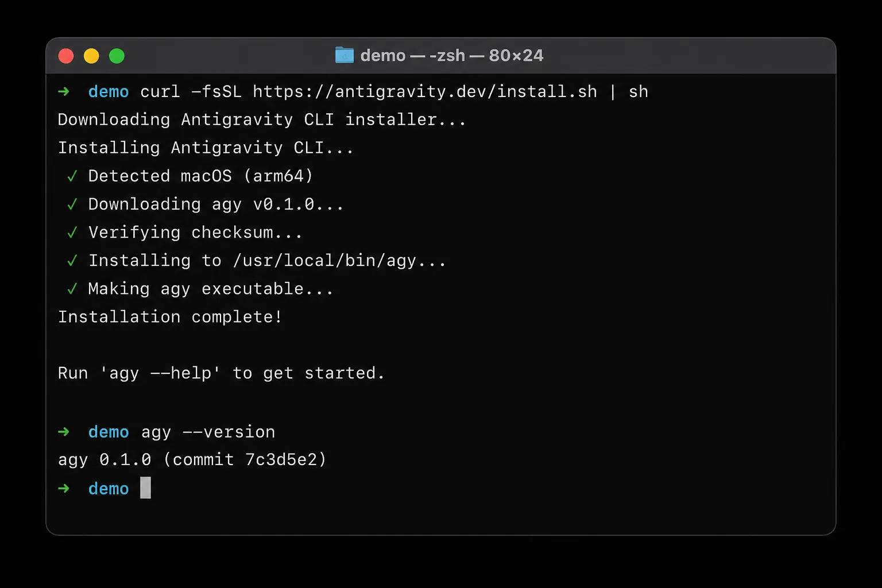The width and height of the screenshot is (882, 588).
Task: Click the URL https://antigravity.dev/install.sh
Action: click(x=425, y=92)
